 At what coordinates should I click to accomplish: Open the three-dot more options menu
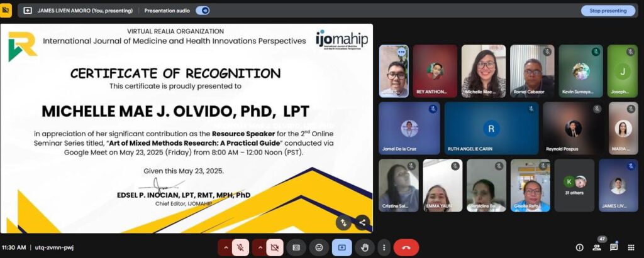click(384, 247)
